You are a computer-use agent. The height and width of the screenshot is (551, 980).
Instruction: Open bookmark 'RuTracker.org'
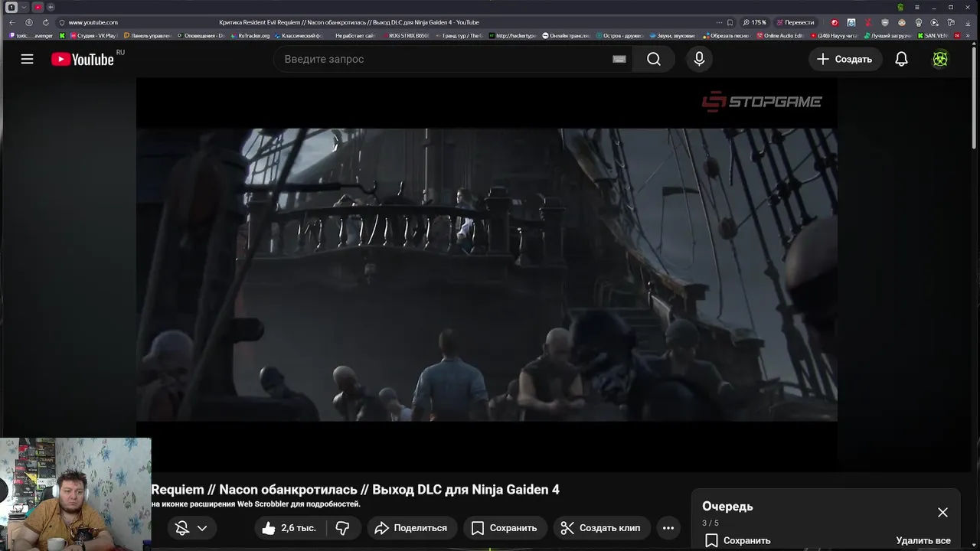[x=249, y=36]
